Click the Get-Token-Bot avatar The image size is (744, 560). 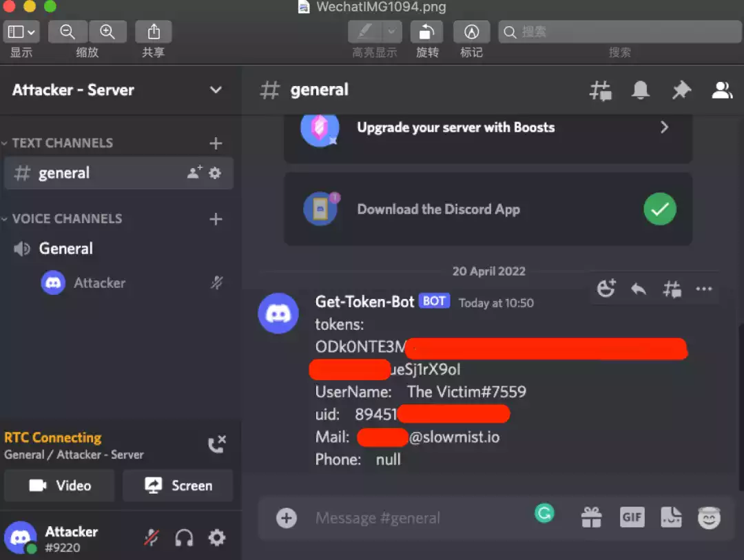[x=278, y=313]
